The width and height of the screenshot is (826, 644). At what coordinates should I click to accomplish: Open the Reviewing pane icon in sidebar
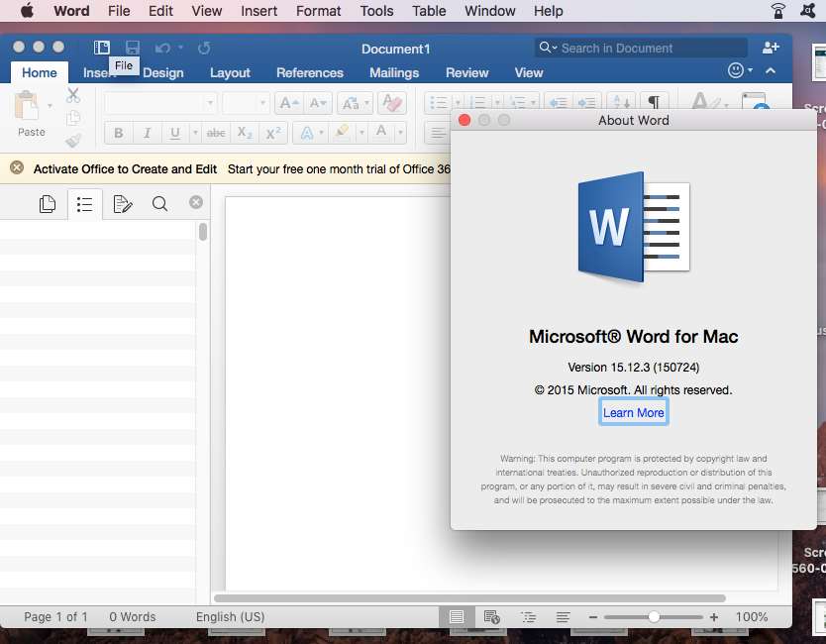point(122,203)
